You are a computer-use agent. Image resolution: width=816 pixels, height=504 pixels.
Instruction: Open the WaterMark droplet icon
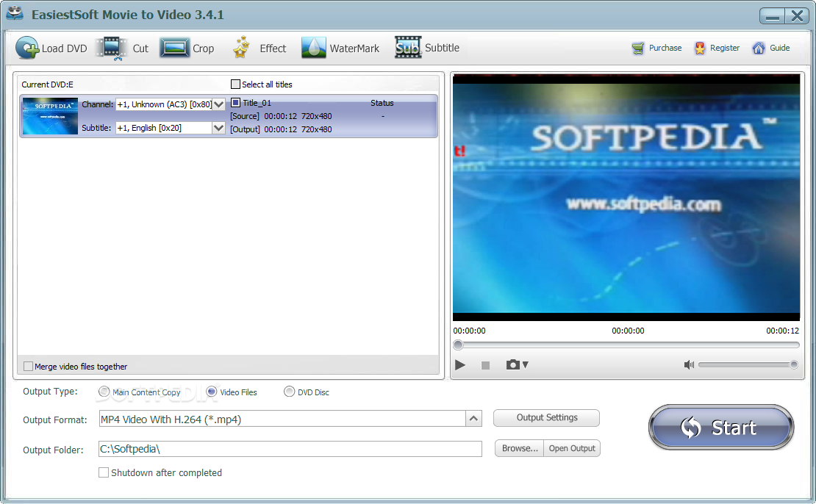click(x=314, y=48)
